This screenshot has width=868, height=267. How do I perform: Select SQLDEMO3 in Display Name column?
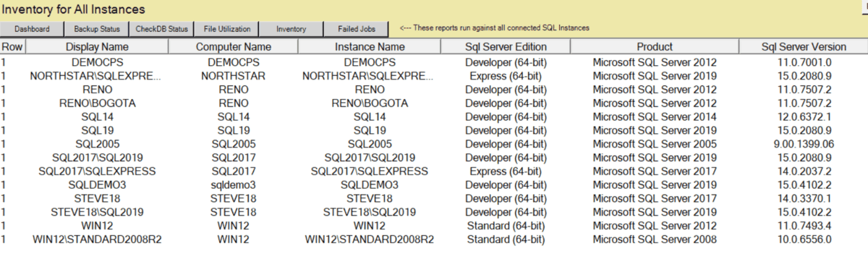coord(96,185)
